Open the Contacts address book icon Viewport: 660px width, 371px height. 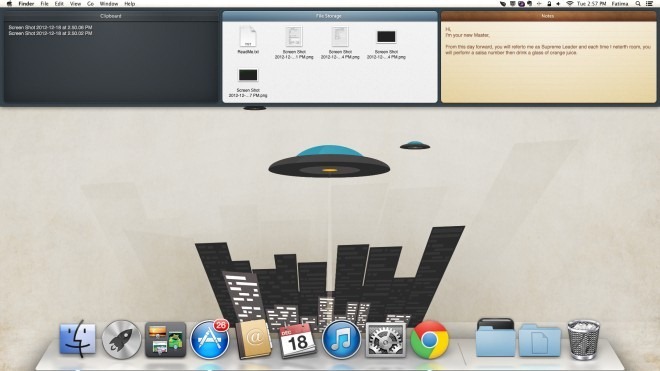(253, 339)
